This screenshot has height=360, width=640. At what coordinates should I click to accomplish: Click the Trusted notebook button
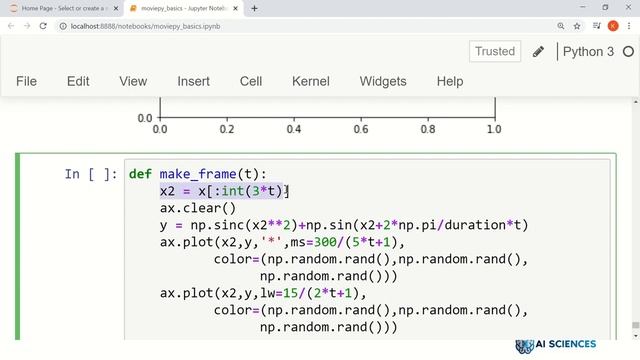[x=495, y=51]
